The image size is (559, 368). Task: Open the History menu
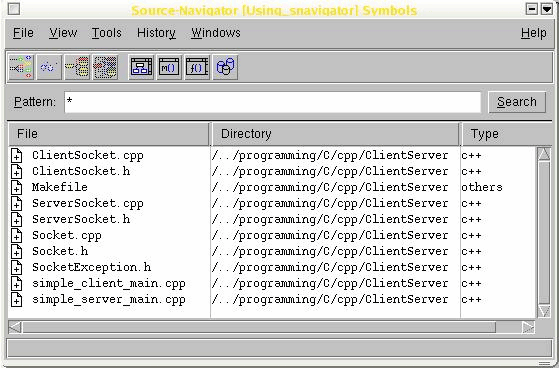click(x=156, y=33)
